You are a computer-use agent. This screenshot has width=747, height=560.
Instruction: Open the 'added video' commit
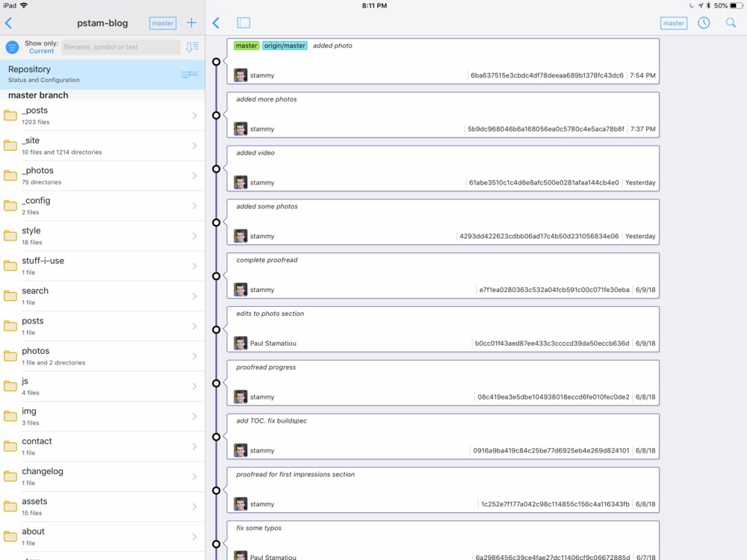[443, 168]
